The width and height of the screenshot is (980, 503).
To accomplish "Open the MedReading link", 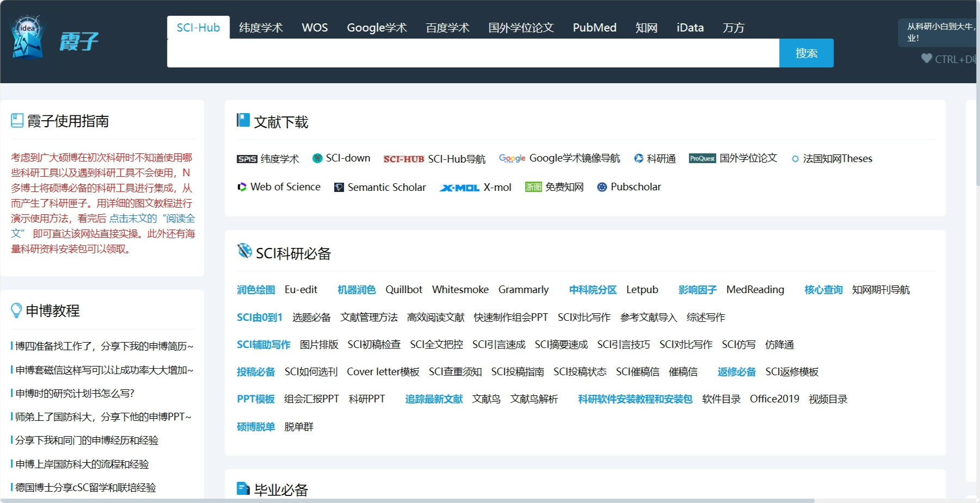I will [755, 290].
